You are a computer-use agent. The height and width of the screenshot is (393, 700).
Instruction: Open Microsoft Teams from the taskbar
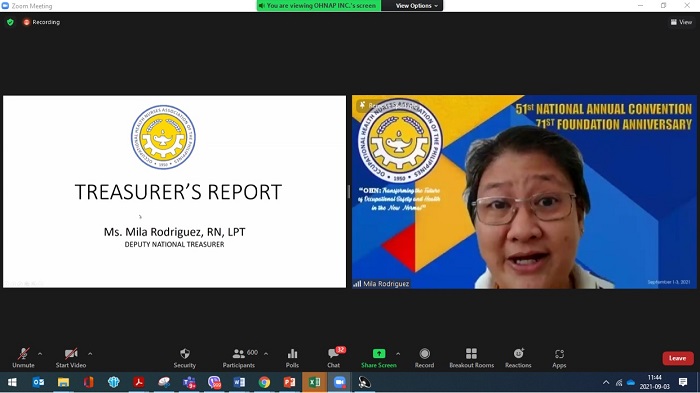tap(189, 382)
